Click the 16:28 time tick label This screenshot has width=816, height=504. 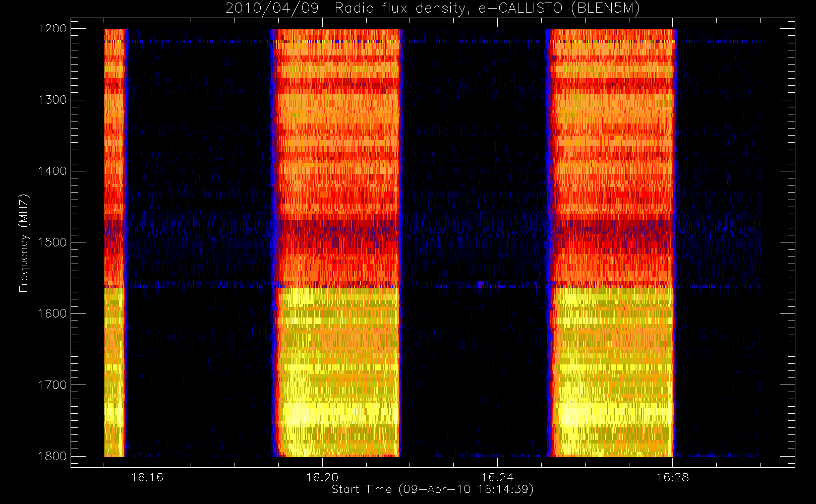(672, 477)
